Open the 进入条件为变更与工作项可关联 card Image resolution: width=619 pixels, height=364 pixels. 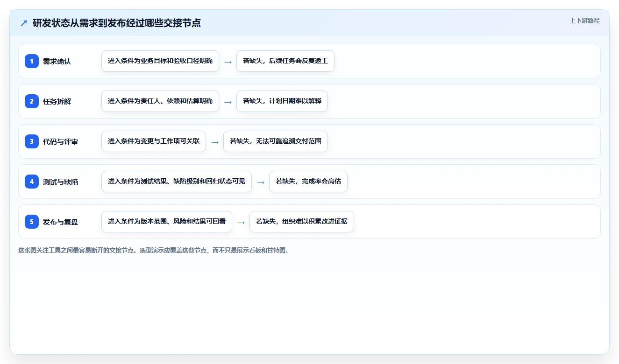[154, 141]
